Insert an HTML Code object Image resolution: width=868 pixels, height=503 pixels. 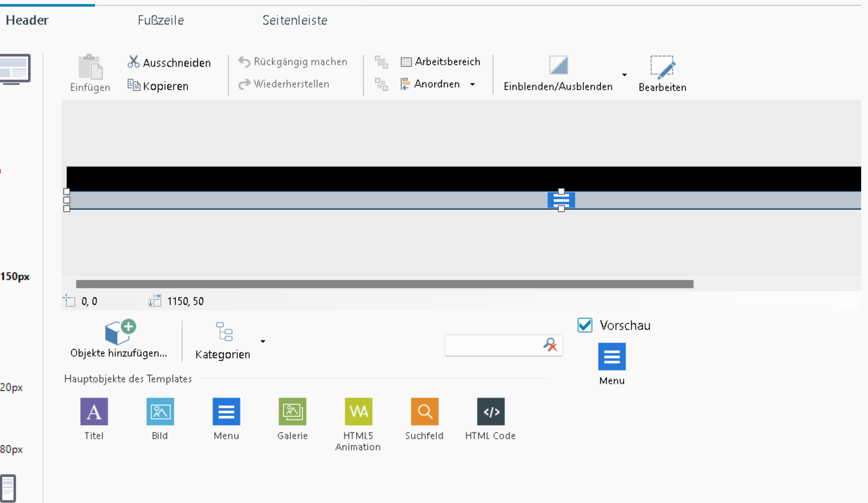click(x=491, y=412)
